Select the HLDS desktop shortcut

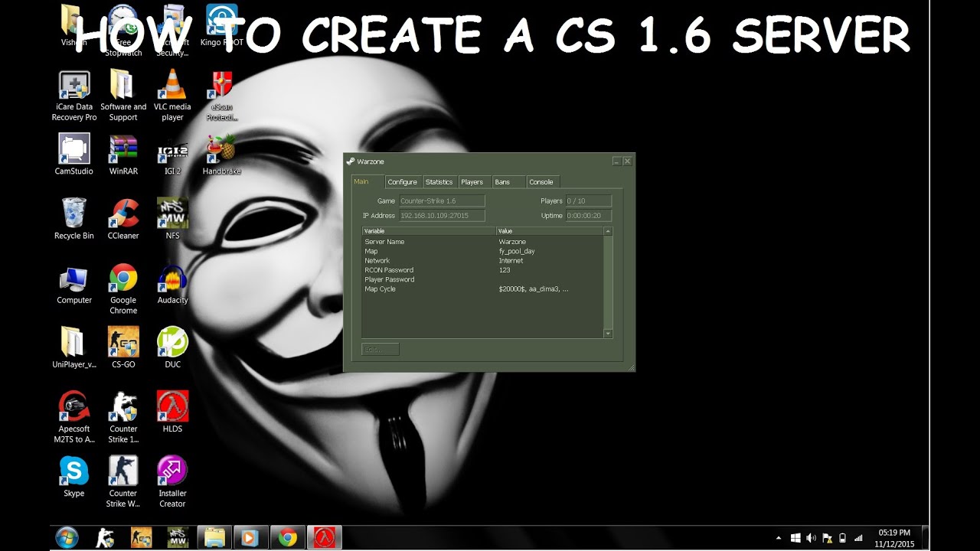pos(172,412)
